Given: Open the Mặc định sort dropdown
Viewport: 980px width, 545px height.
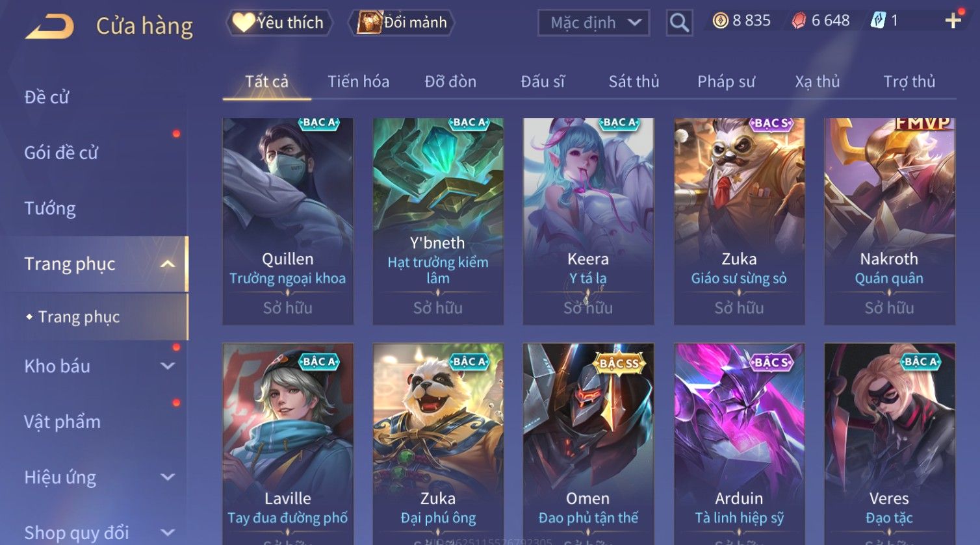Looking at the screenshot, I should [593, 23].
